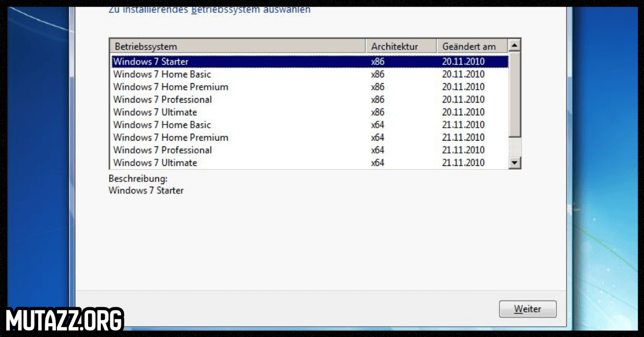
Task: Click scrollbar track below the thumb
Action: pos(515,146)
